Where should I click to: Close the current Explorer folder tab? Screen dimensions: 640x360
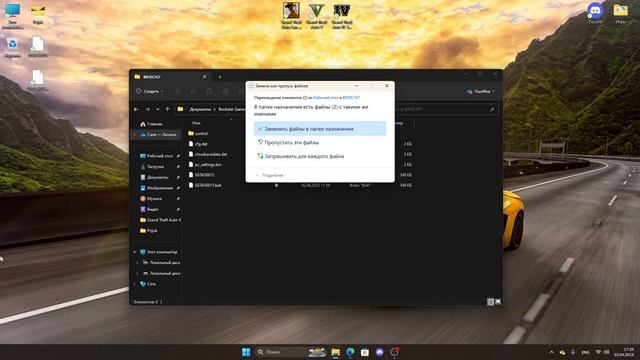pyautogui.click(x=204, y=77)
